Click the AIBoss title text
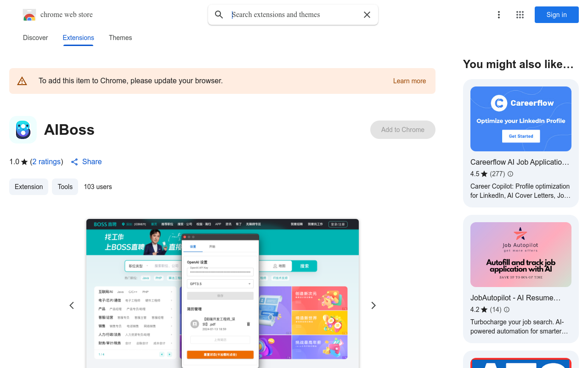This screenshot has height=368, width=588. (x=69, y=130)
